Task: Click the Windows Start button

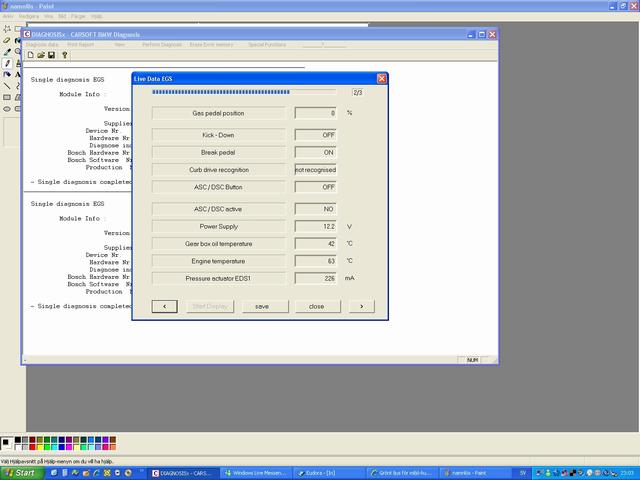Action: [x=20, y=473]
